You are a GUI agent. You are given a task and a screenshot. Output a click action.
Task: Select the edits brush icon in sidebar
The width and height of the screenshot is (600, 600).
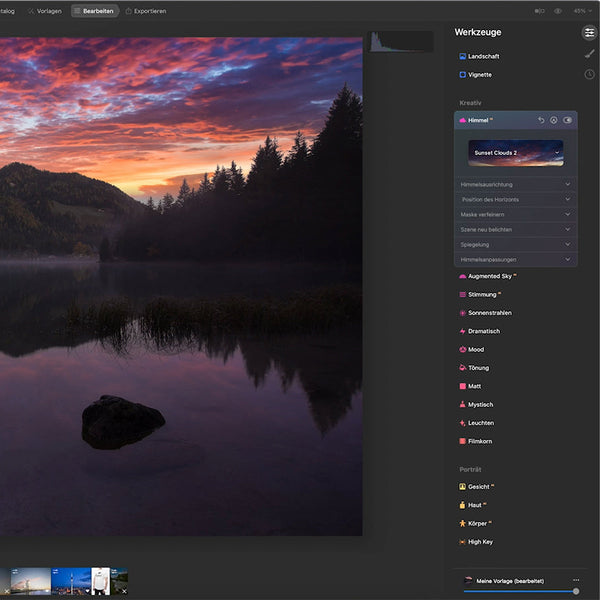point(589,54)
